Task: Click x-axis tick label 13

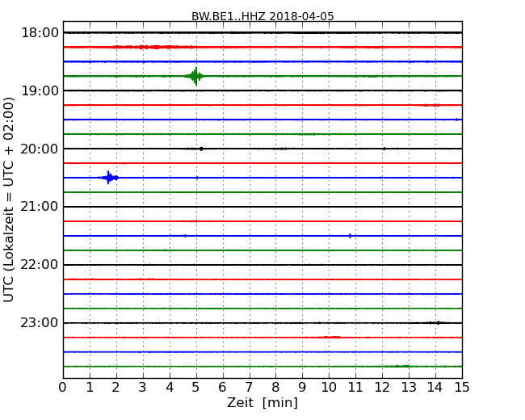Action: [x=409, y=388]
